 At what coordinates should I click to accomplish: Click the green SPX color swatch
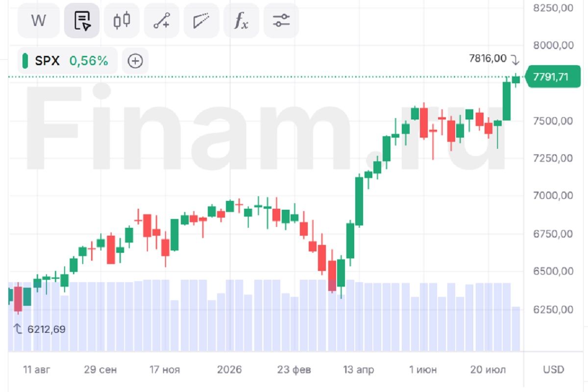click(x=25, y=61)
